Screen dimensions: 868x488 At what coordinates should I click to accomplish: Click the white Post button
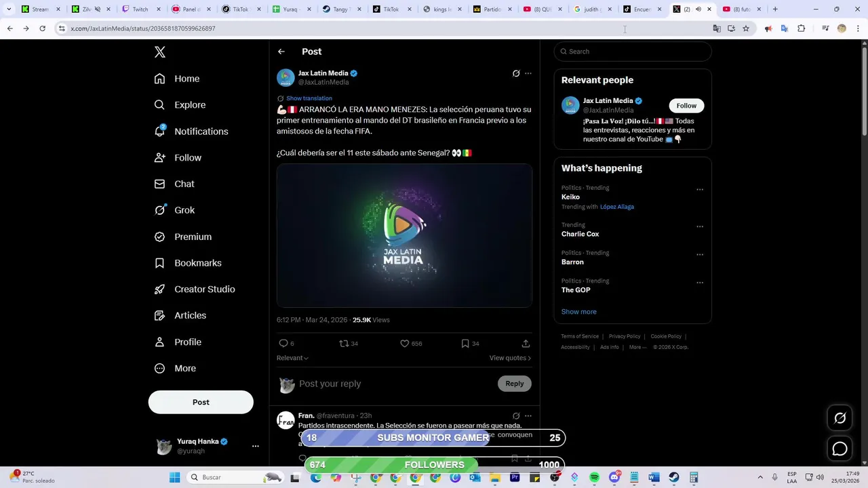coord(201,402)
